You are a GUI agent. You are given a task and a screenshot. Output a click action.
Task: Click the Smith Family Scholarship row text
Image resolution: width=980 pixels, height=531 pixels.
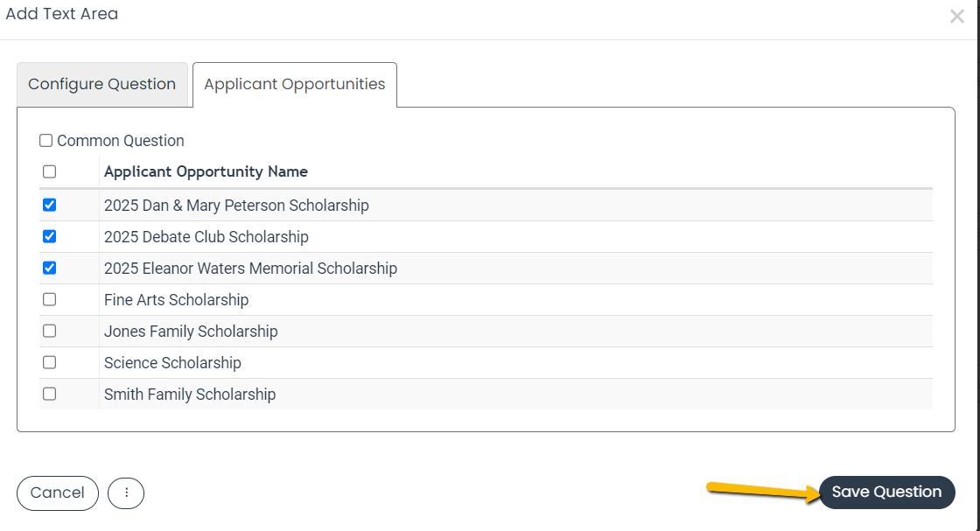coord(190,395)
